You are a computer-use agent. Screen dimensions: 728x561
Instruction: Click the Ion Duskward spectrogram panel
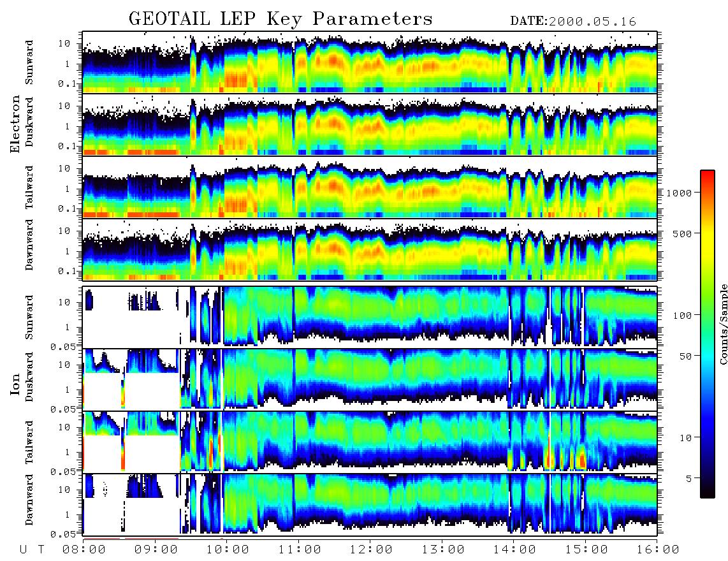pyautogui.click(x=370, y=379)
